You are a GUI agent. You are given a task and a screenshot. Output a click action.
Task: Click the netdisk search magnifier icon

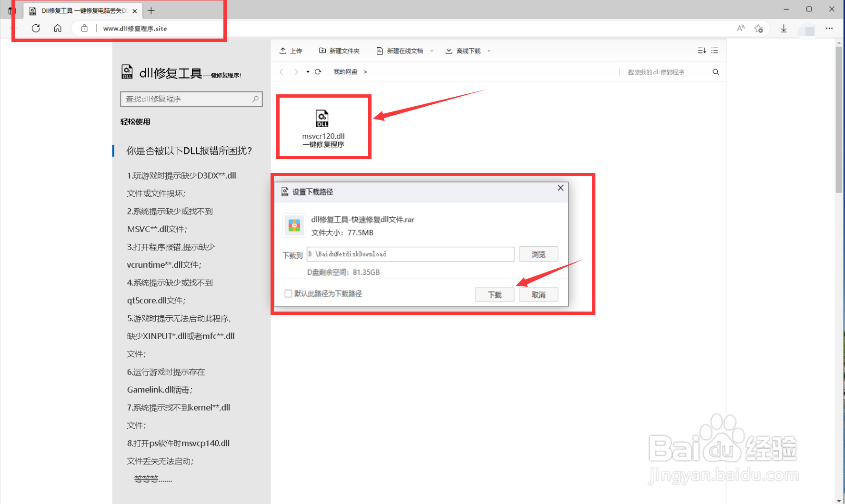tap(715, 72)
